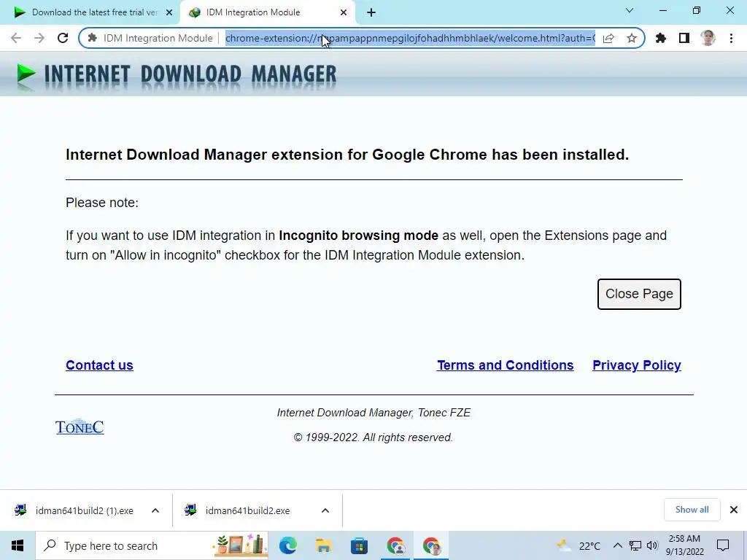This screenshot has height=560, width=747.
Task: Click Show all downloads
Action: pyautogui.click(x=692, y=510)
